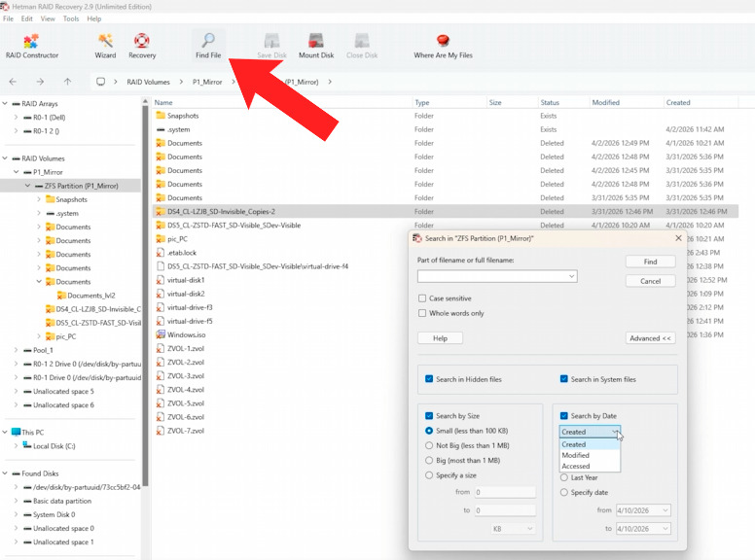Launch the Wizard tool
Image resolution: width=755 pixels, height=560 pixels.
point(105,47)
